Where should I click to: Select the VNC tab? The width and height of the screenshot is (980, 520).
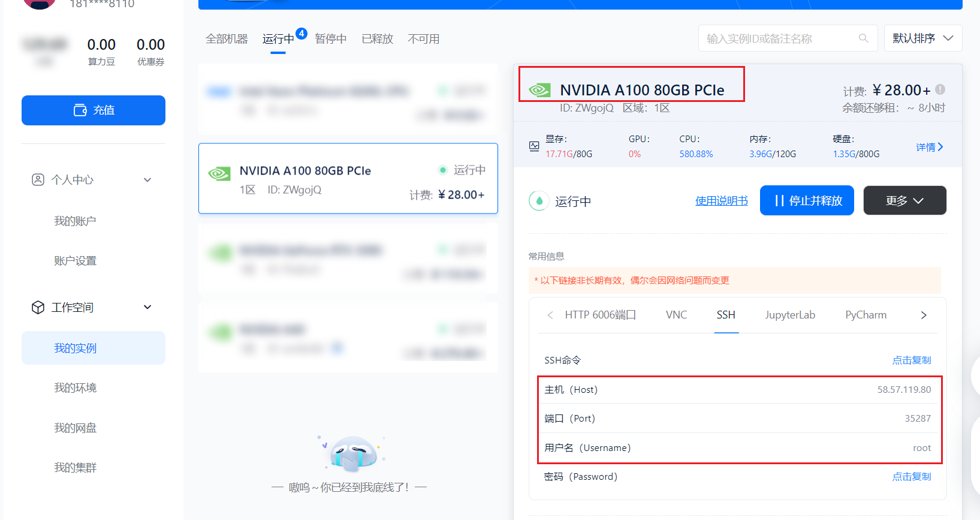(x=676, y=315)
